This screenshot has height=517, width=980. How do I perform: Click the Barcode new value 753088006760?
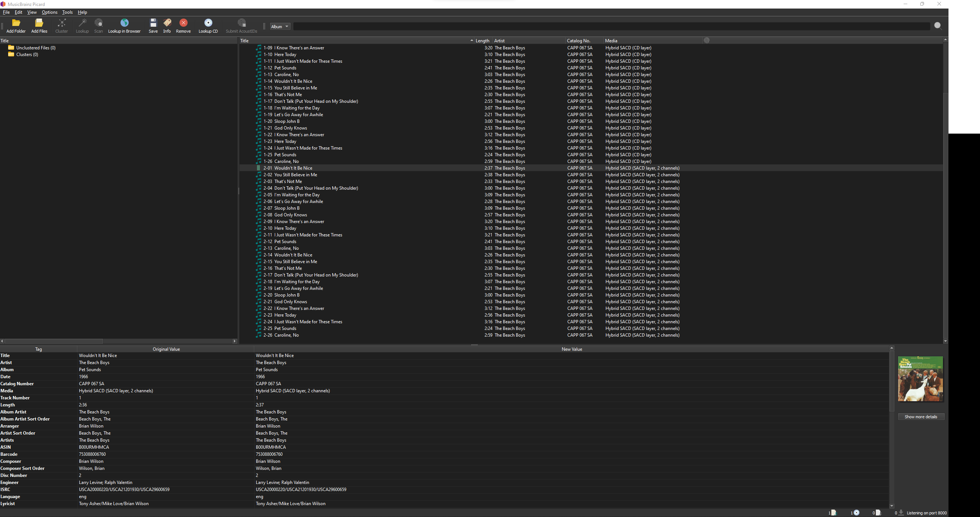click(269, 454)
